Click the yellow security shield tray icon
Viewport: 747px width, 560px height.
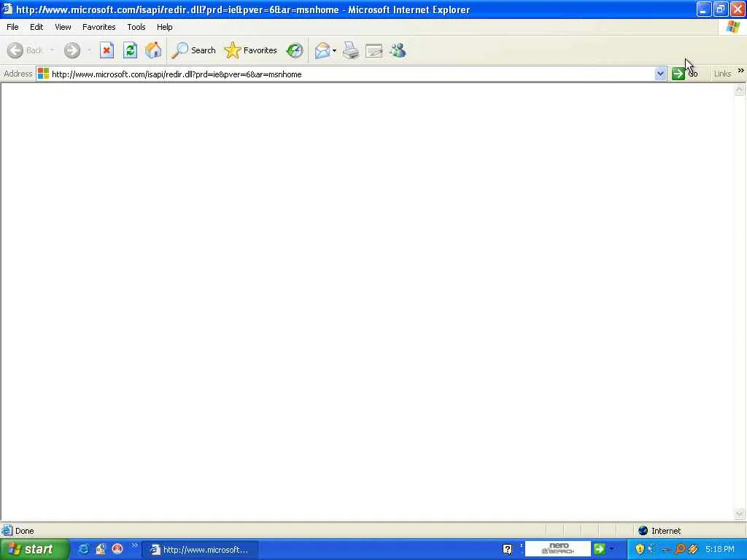tap(640, 550)
